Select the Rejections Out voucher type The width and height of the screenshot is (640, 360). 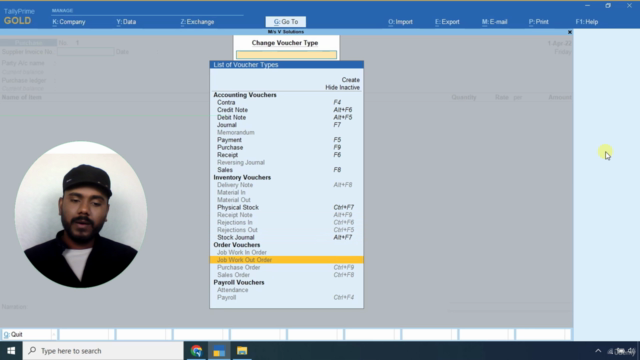[286, 230]
